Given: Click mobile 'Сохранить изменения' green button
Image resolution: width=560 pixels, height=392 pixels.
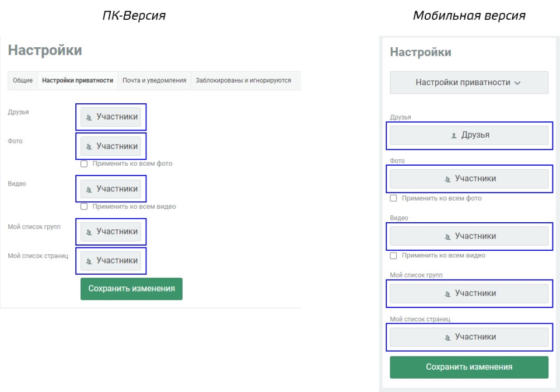Looking at the screenshot, I should point(469,367).
